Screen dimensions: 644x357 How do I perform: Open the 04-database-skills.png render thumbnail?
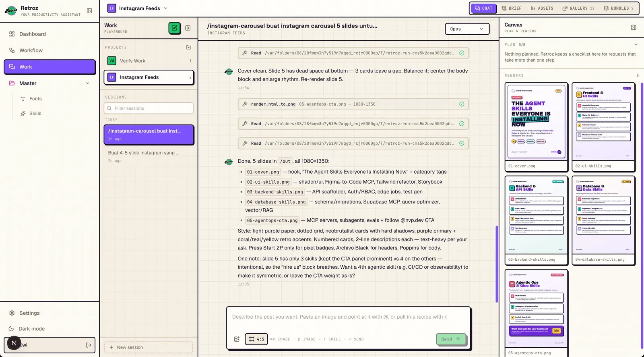(x=604, y=220)
